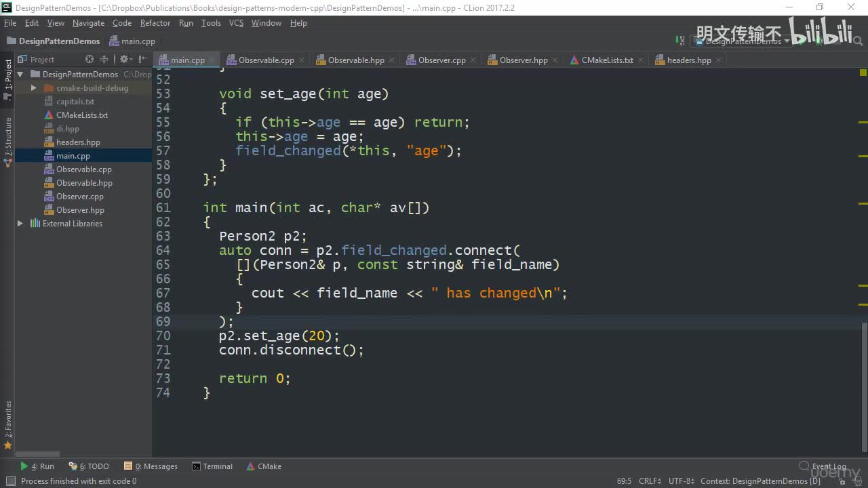The width and height of the screenshot is (868, 488).
Task: Close the Observer.hpp editor tab
Action: tap(555, 60)
